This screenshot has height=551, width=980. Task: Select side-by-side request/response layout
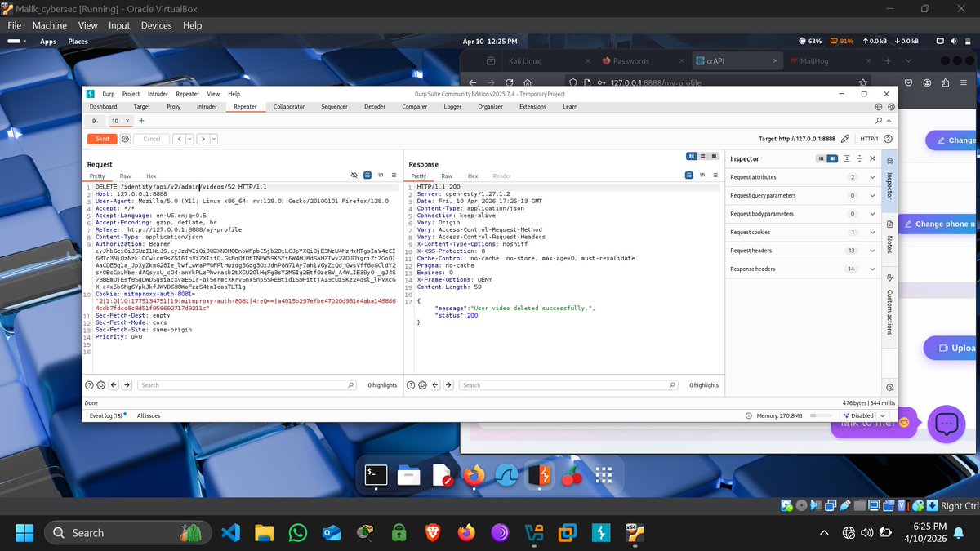(691, 155)
